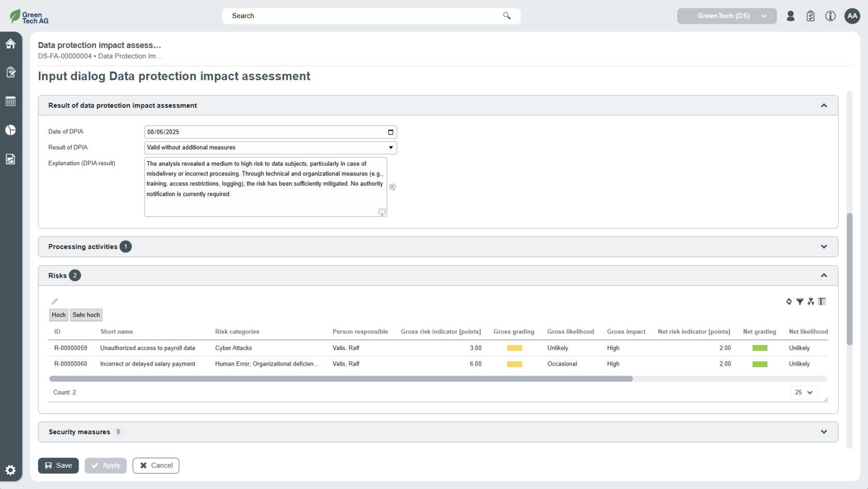The image size is (868, 489).
Task: Open column configuration for Risks table
Action: [x=822, y=302]
